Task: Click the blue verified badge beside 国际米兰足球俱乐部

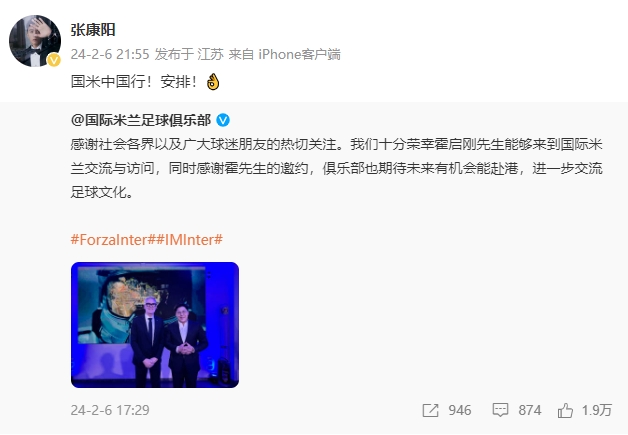Action: (x=223, y=120)
